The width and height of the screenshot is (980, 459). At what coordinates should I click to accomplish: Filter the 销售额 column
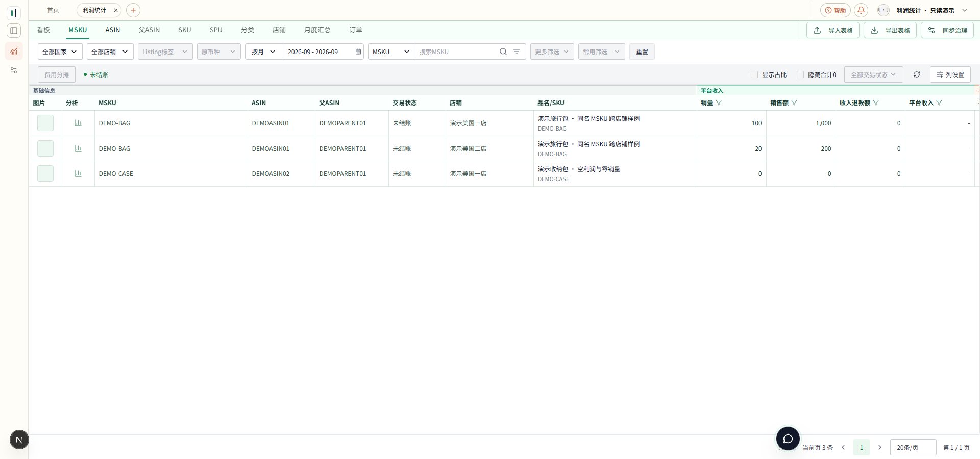point(794,103)
